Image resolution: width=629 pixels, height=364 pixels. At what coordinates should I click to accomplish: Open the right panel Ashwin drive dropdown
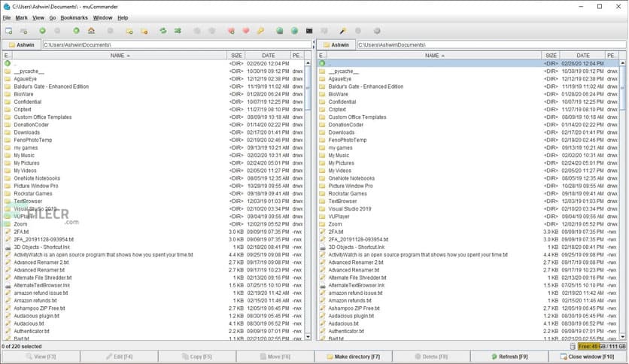pyautogui.click(x=336, y=45)
